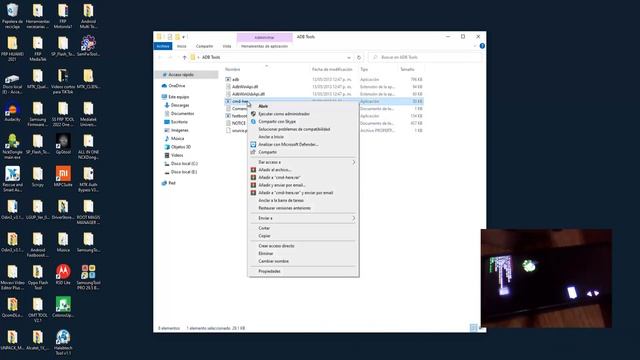
Task: Select the FRP HUAWEI 2021 desktop folder
Action: [x=12, y=48]
